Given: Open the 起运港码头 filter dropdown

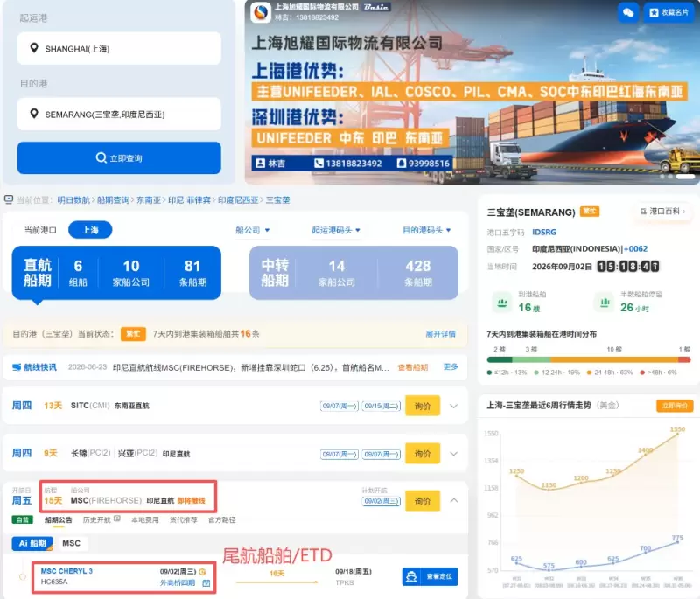Looking at the screenshot, I should click(x=336, y=230).
